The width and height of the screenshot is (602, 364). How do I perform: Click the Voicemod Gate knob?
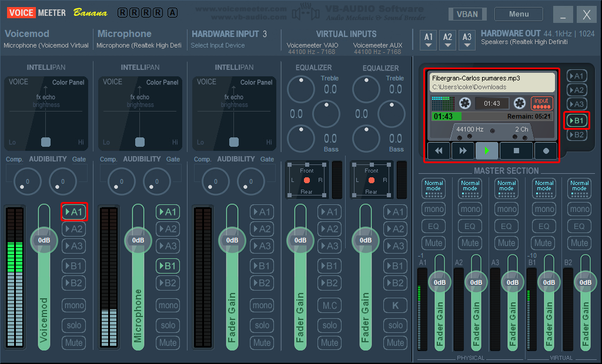coord(62,181)
